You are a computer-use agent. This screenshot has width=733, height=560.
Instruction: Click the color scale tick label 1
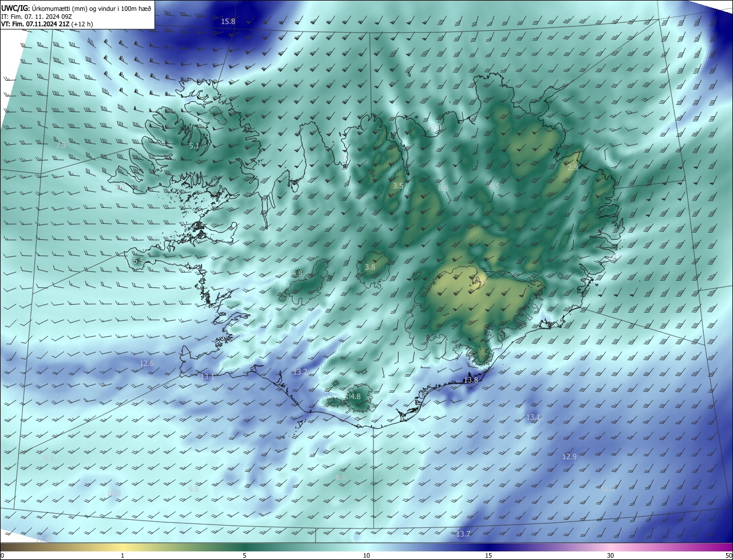coord(123,555)
